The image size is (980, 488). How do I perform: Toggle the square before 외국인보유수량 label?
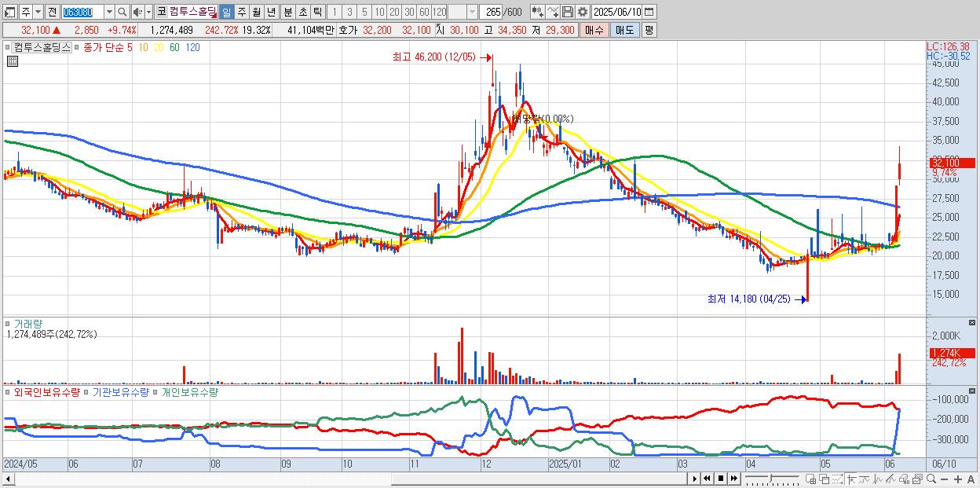pyautogui.click(x=8, y=391)
